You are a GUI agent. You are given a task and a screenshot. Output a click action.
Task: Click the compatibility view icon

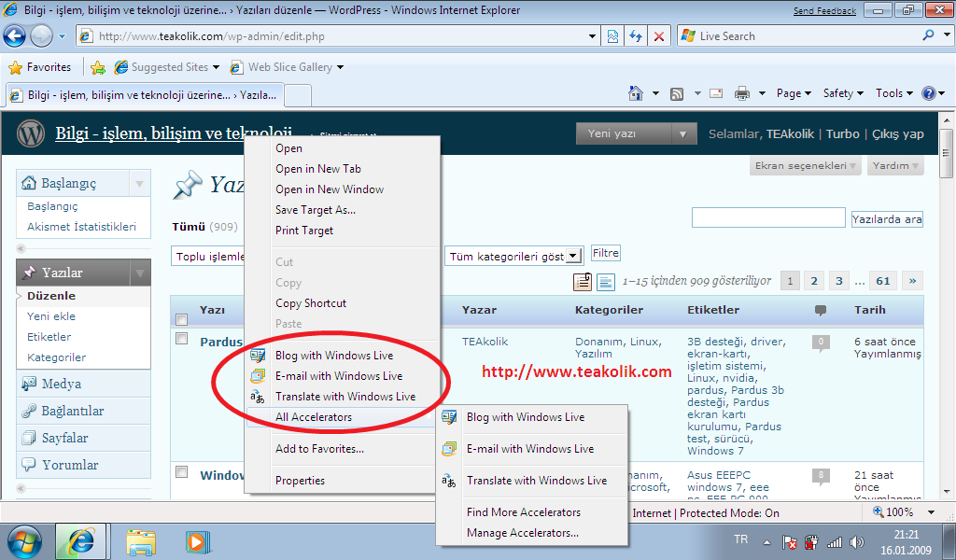point(612,36)
